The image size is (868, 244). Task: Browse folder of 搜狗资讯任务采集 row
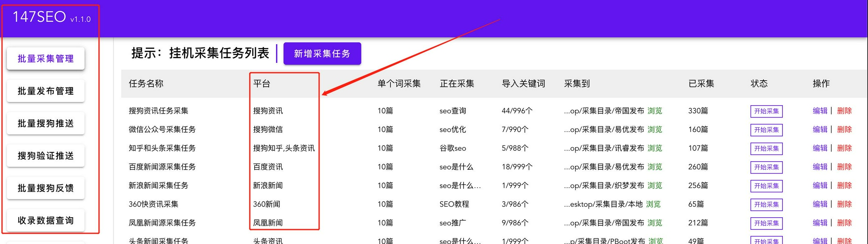coord(655,111)
